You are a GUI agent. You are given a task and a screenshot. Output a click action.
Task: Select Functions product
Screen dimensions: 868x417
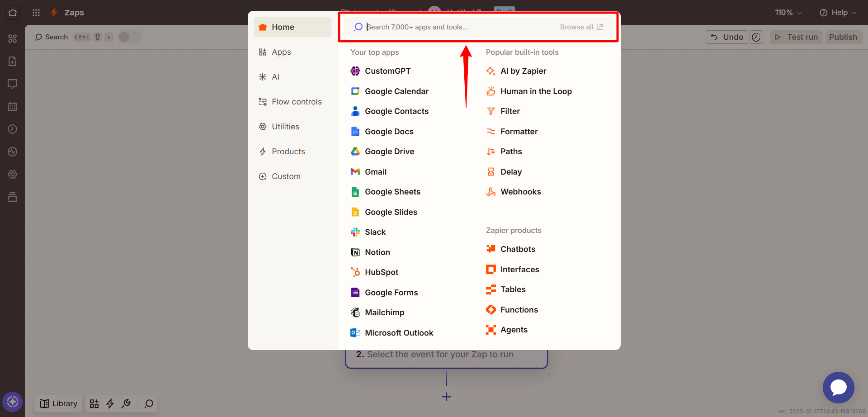[512, 310]
